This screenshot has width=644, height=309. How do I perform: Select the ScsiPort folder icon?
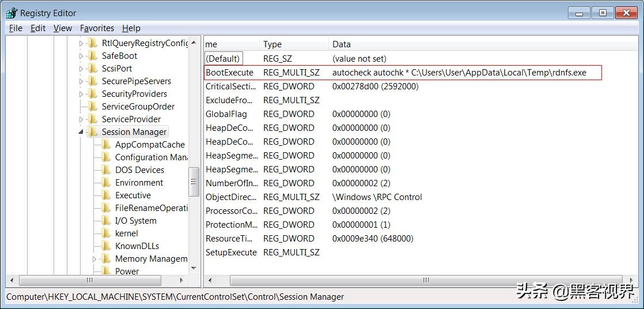click(x=93, y=69)
